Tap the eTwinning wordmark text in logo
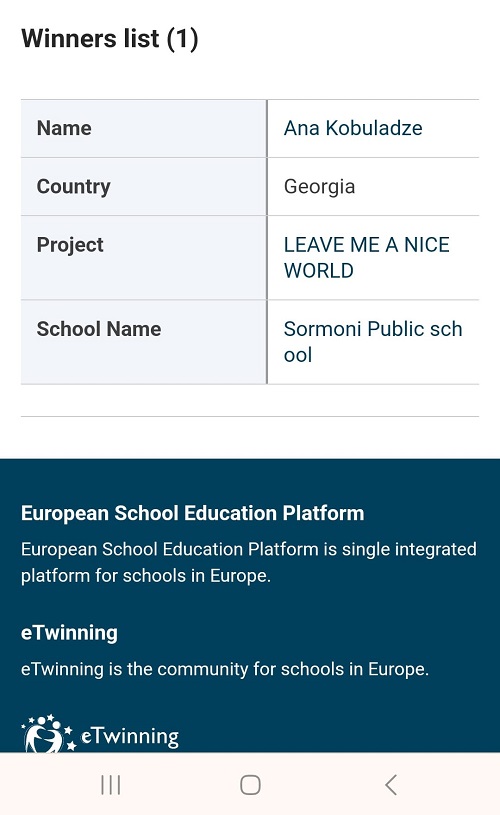 click(x=130, y=737)
